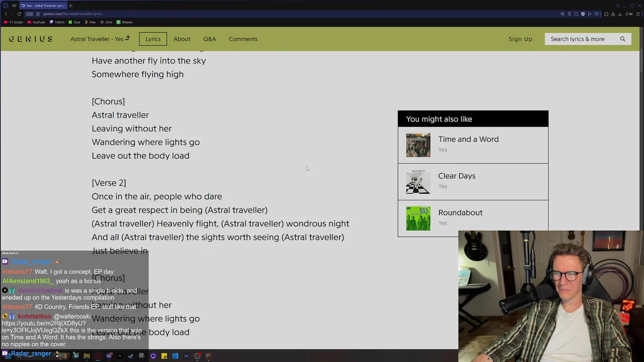644x362 pixels.
Task: Reload the page with refresh icon
Action: coord(19,14)
